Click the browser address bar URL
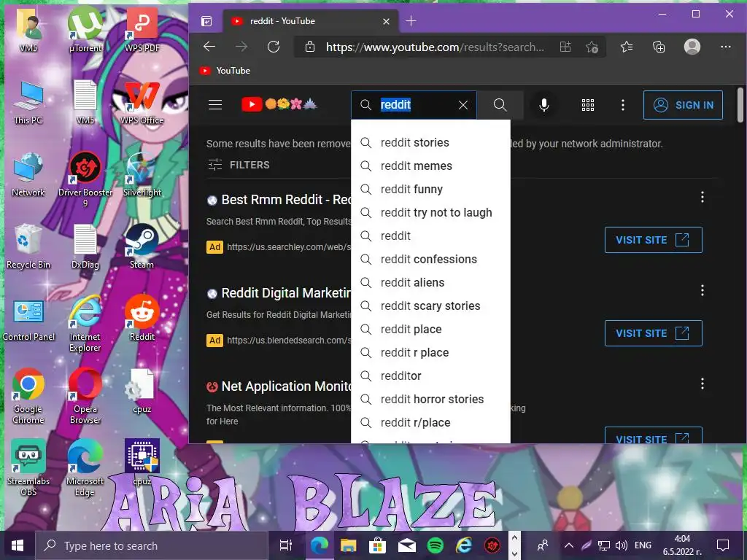 (x=435, y=47)
